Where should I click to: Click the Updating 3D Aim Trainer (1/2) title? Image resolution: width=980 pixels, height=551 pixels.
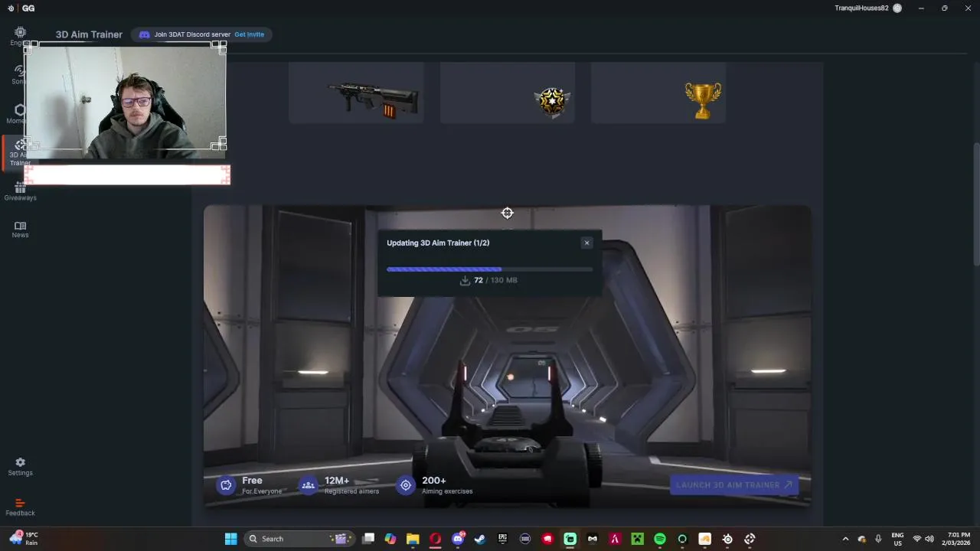(x=438, y=243)
